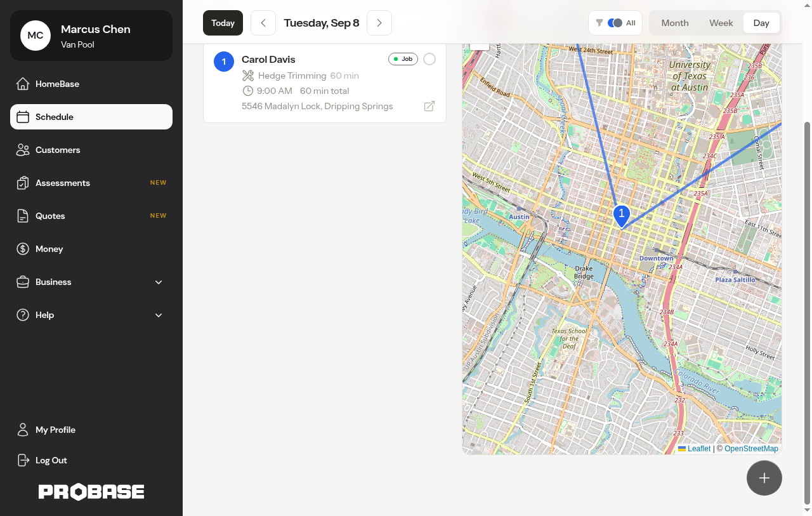Open Carol Davis job external link icon

[429, 106]
